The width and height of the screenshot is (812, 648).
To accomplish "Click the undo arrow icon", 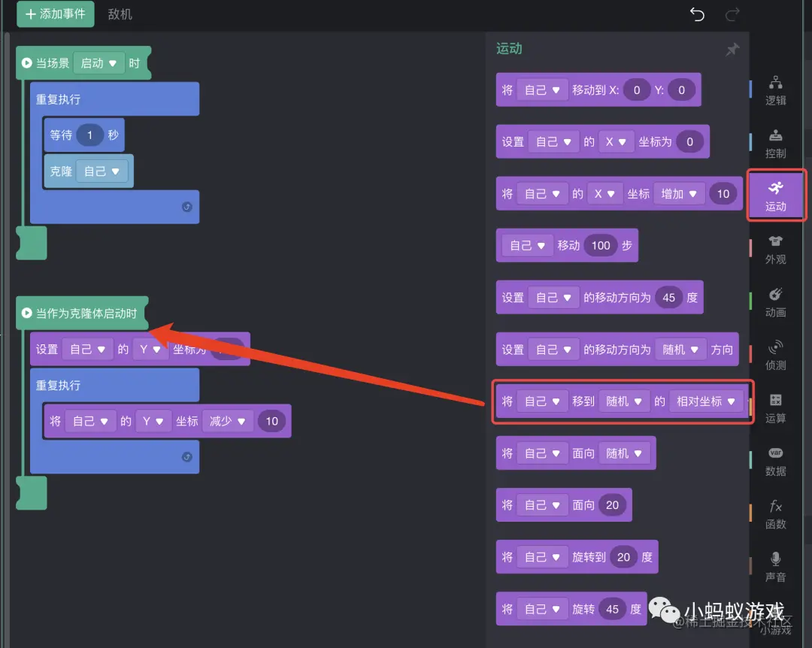I will [x=697, y=14].
